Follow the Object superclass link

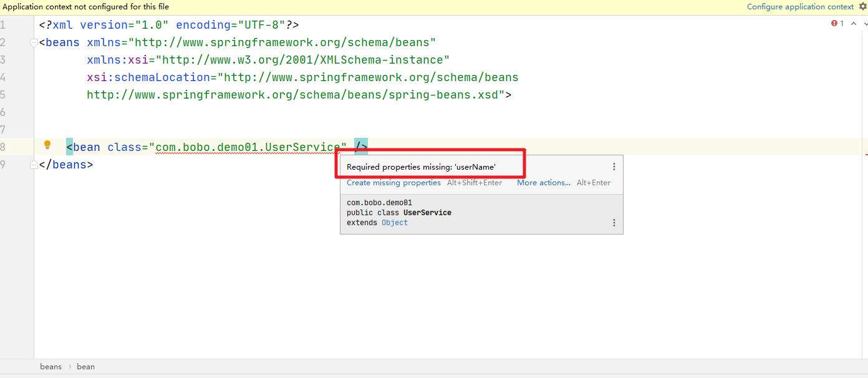[x=395, y=223]
